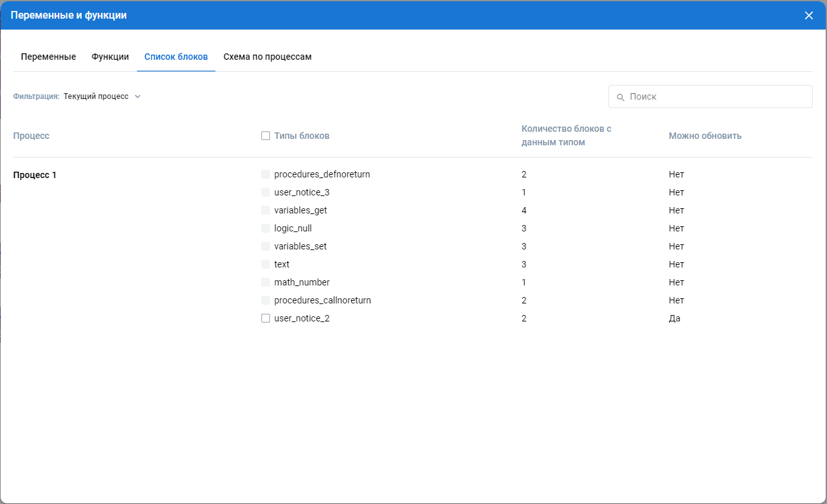
Task: Click the Можно обновить column header
Action: pyautogui.click(x=705, y=136)
